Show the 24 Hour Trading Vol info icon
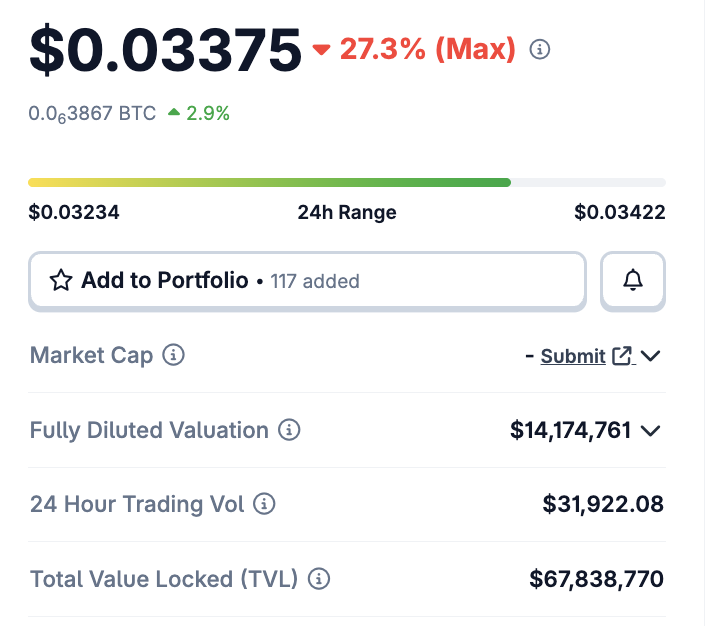This screenshot has height=626, width=708. (x=265, y=504)
